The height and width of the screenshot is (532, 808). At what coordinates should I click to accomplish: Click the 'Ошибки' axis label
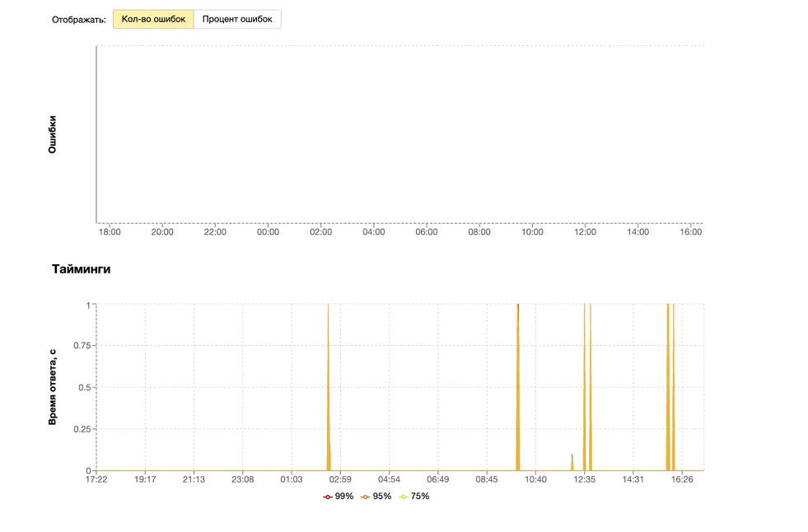click(52, 134)
